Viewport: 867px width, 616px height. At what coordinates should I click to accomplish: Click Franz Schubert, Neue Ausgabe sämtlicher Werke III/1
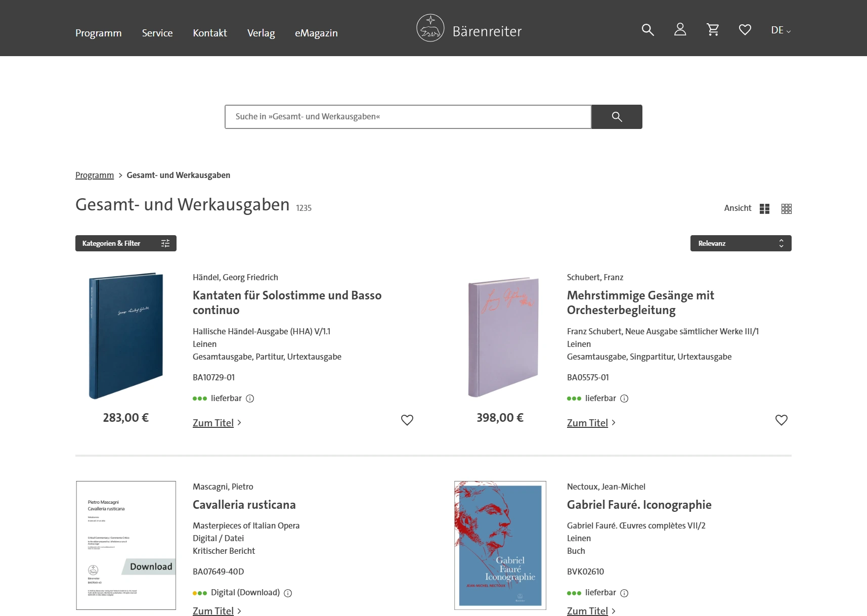(x=663, y=331)
